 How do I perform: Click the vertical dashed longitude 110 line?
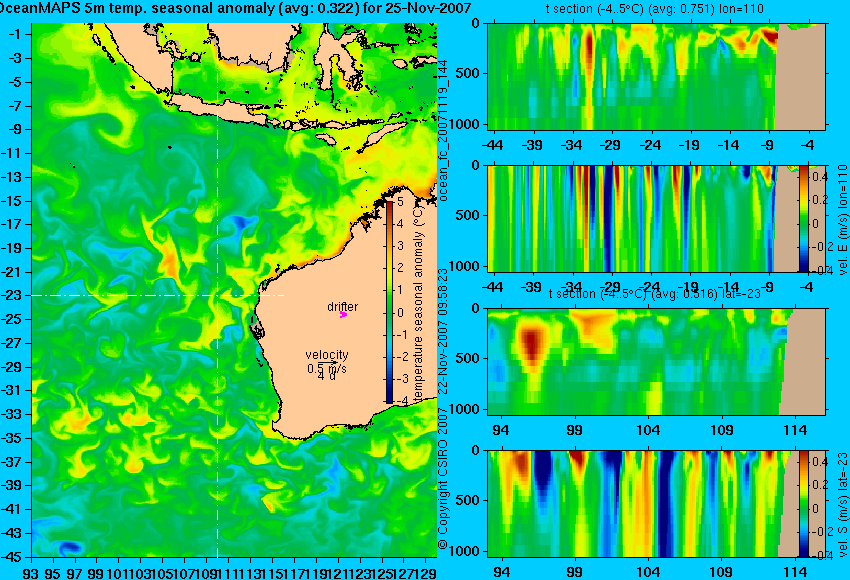(x=217, y=289)
